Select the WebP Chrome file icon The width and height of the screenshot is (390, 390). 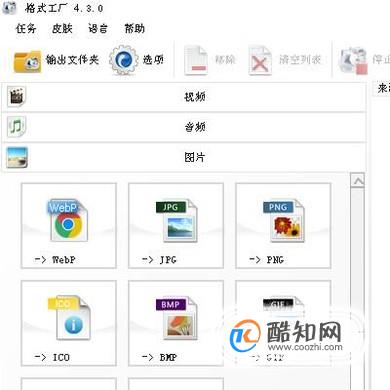tap(68, 220)
